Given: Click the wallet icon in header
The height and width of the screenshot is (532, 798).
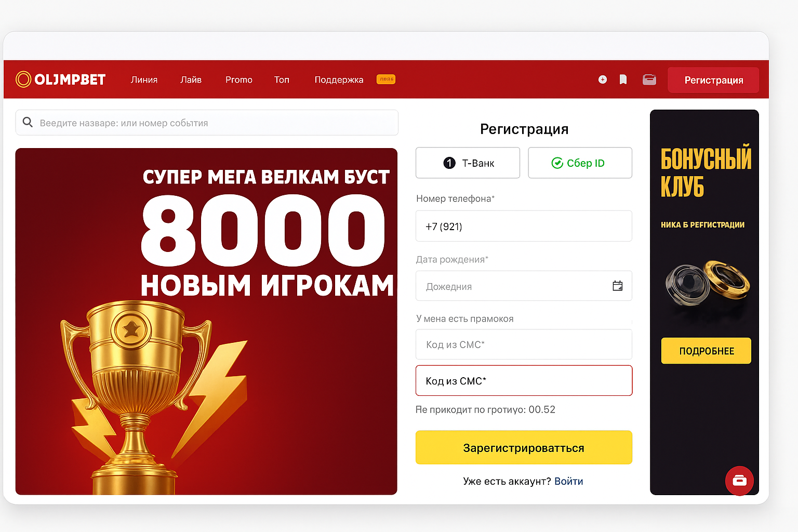Looking at the screenshot, I should pos(649,79).
